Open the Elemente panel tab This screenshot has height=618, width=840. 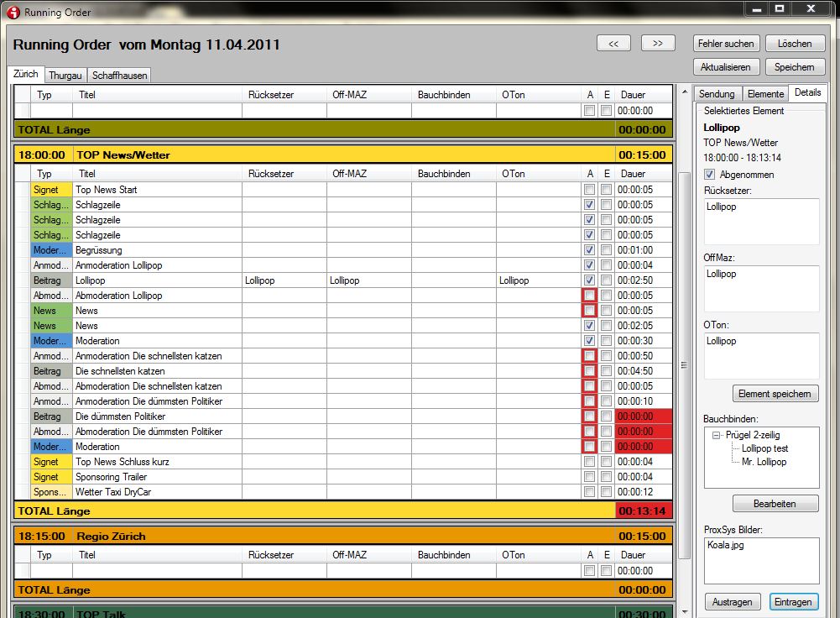[765, 94]
